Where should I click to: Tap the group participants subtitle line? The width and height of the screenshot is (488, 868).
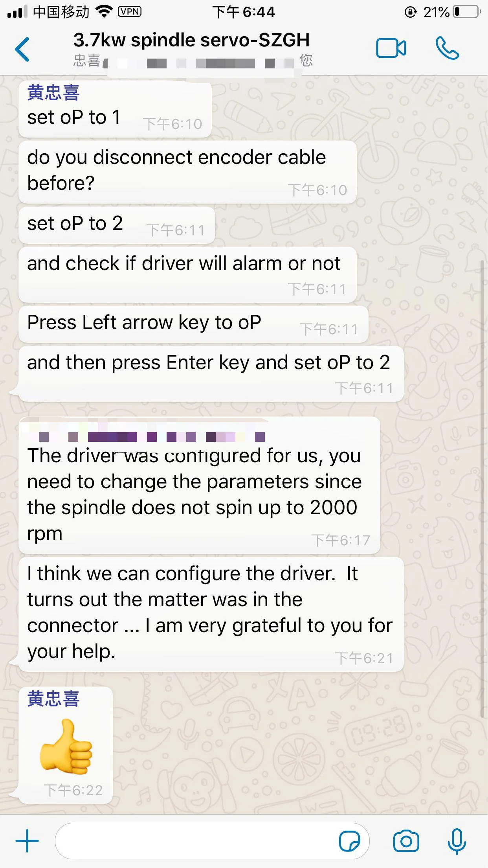coord(193,61)
